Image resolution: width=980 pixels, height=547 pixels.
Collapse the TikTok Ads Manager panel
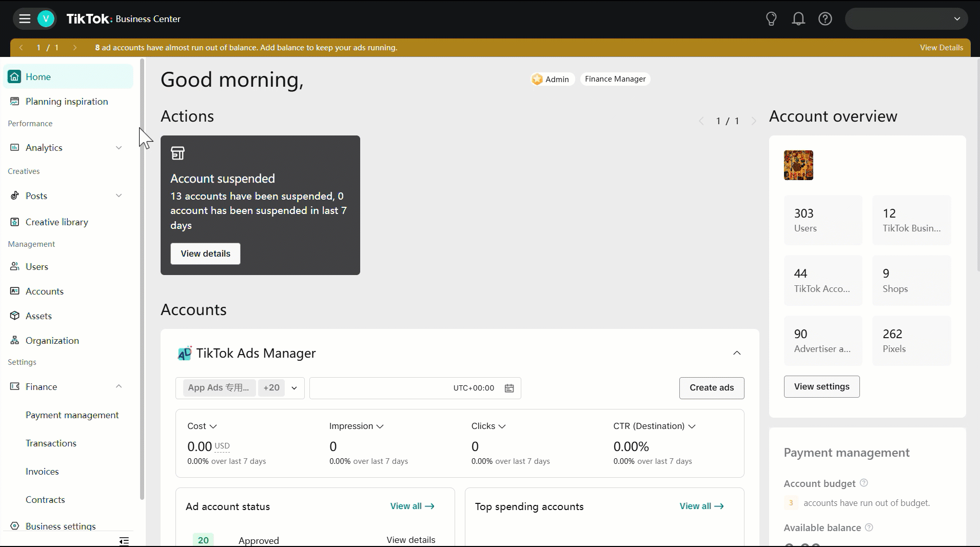pyautogui.click(x=737, y=353)
